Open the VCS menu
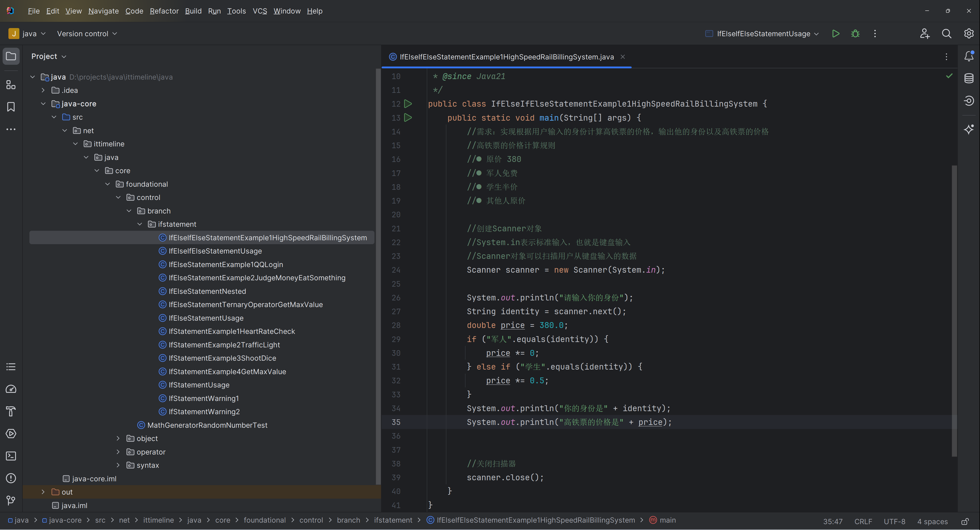Screen dimensions: 980x530 pos(260,11)
